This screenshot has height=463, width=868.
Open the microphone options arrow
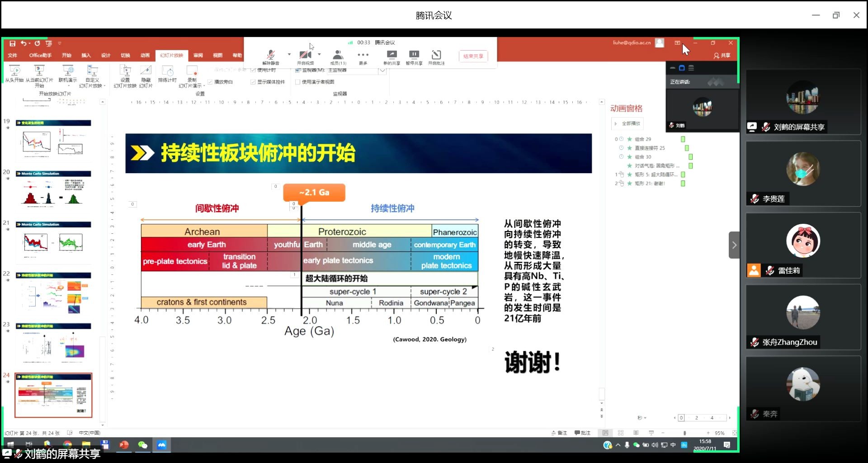coord(289,55)
